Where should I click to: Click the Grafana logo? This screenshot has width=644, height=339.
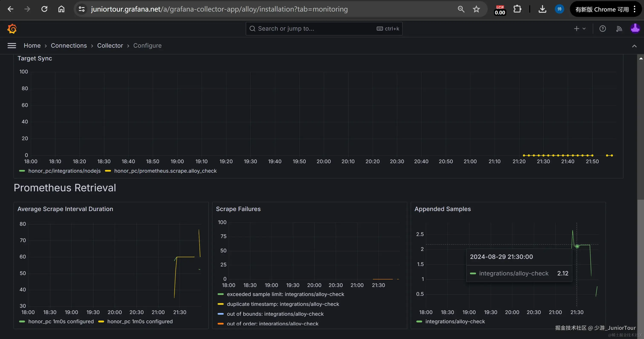11,29
